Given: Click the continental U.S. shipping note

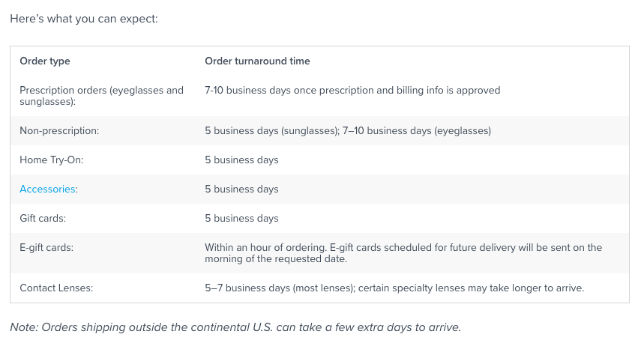Looking at the screenshot, I should point(235,327).
